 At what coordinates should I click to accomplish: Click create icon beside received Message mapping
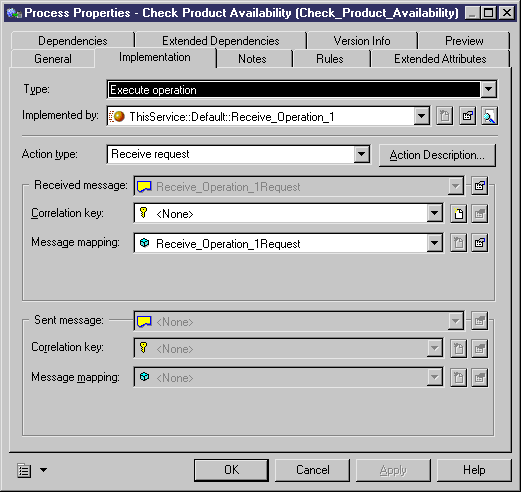point(458,243)
